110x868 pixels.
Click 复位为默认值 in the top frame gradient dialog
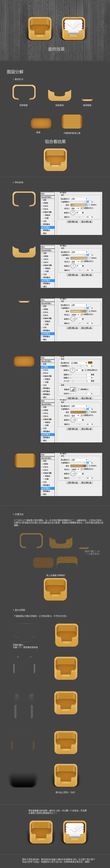pyautogui.click(x=86, y=222)
